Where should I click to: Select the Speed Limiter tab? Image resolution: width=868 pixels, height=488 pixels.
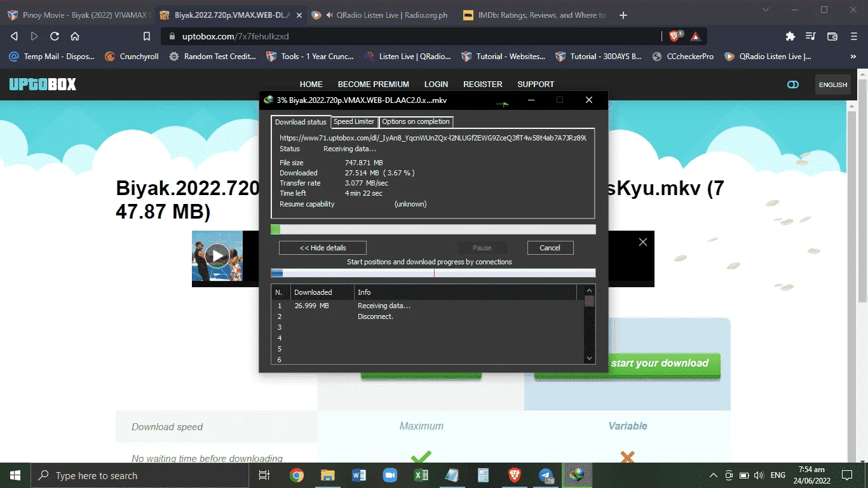[x=354, y=121]
